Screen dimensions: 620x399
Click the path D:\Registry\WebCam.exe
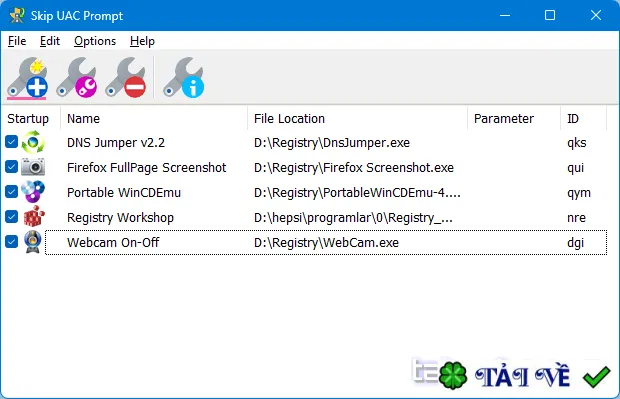click(x=326, y=242)
